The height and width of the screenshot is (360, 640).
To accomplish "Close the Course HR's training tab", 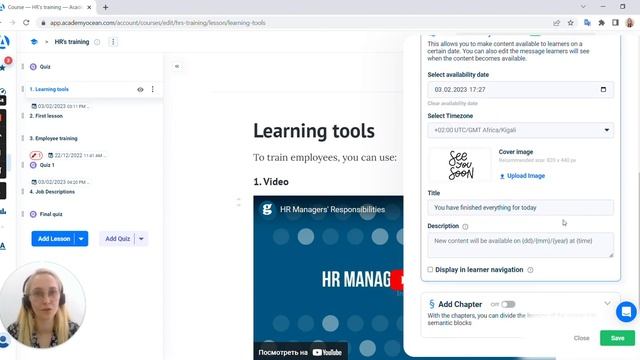I will [89, 7].
